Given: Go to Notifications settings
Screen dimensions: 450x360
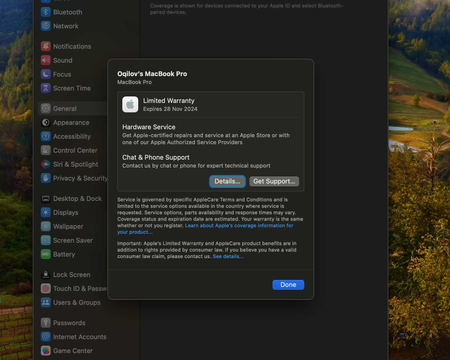Looking at the screenshot, I should coord(72,46).
